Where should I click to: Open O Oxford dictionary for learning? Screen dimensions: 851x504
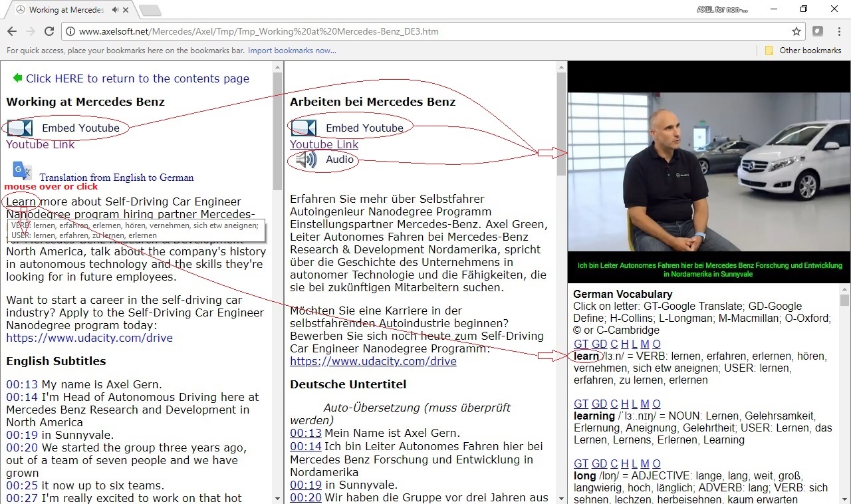click(x=656, y=404)
